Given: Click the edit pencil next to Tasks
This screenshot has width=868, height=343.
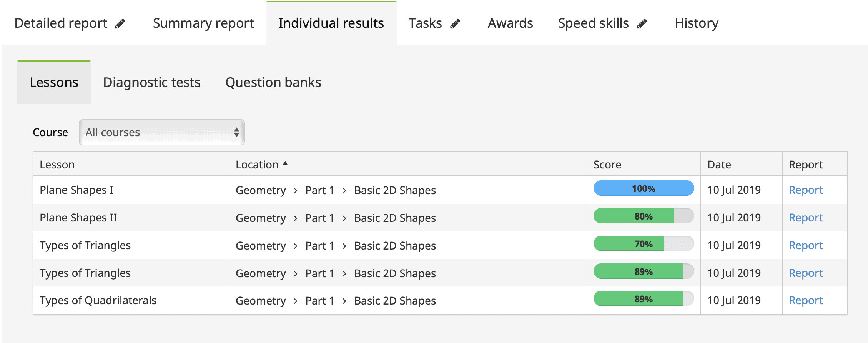Looking at the screenshot, I should click(456, 23).
